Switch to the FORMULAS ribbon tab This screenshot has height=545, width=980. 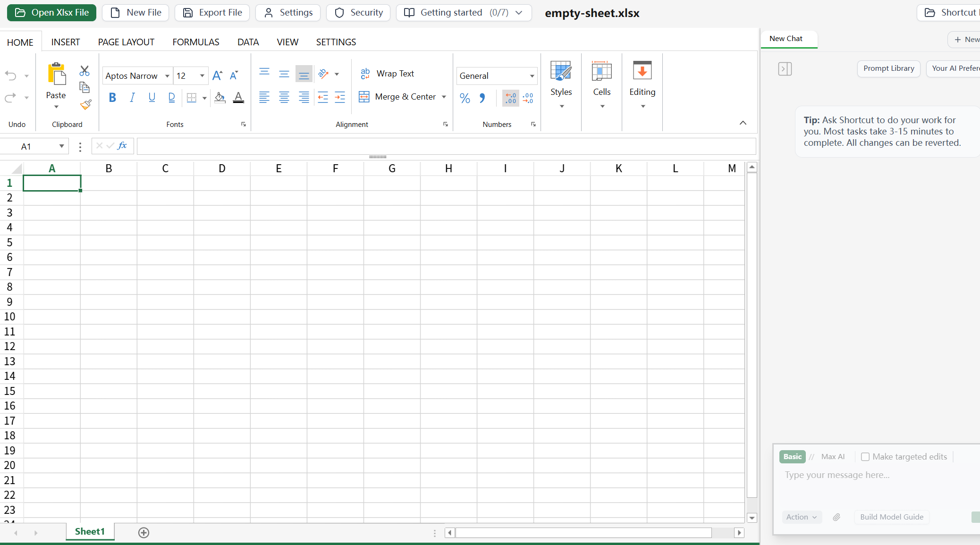tap(195, 42)
